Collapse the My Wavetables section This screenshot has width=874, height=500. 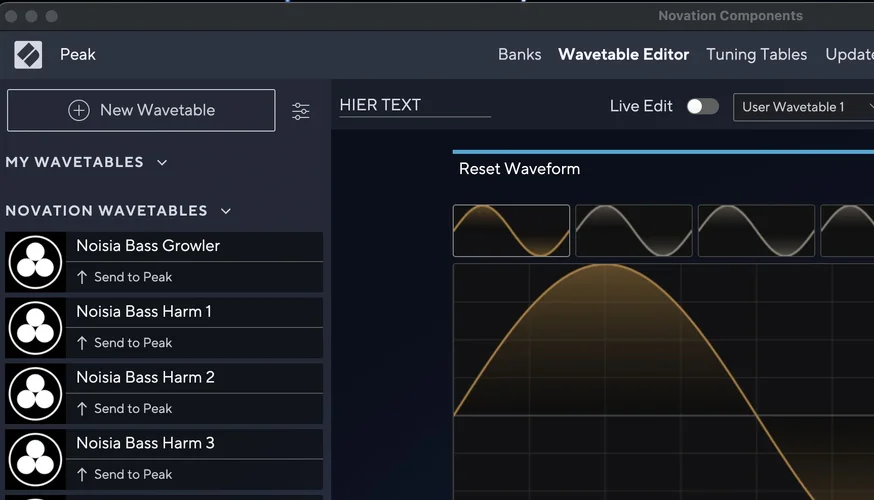162,163
